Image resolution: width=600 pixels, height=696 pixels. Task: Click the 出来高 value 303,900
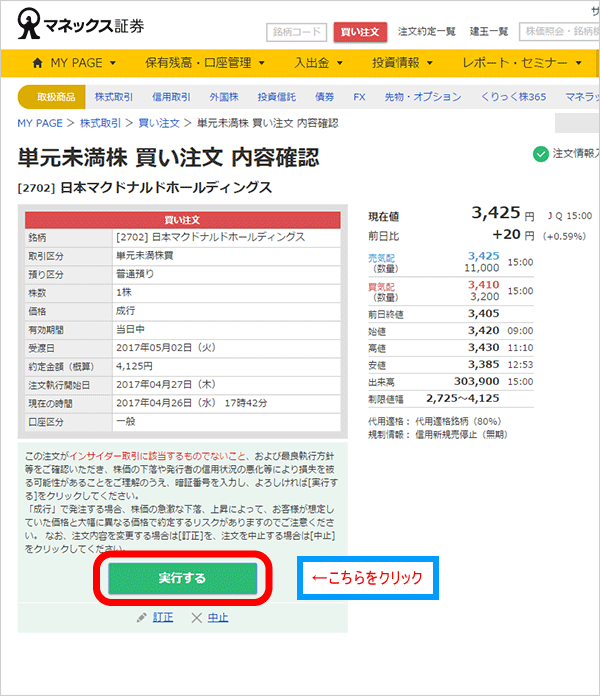pyautogui.click(x=477, y=381)
